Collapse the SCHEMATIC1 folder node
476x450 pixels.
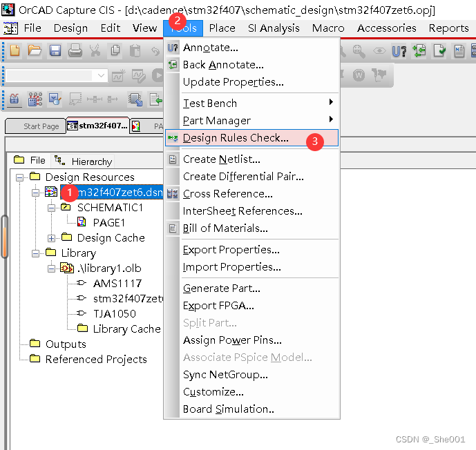(x=51, y=208)
